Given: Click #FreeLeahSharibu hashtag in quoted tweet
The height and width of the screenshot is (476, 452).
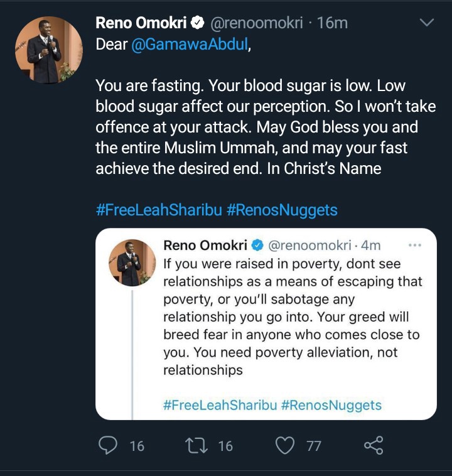Looking at the screenshot, I should point(220,405).
